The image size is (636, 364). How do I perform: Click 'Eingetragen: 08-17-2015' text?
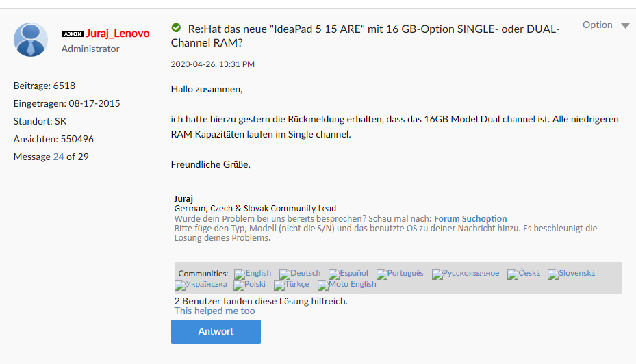pos(66,103)
